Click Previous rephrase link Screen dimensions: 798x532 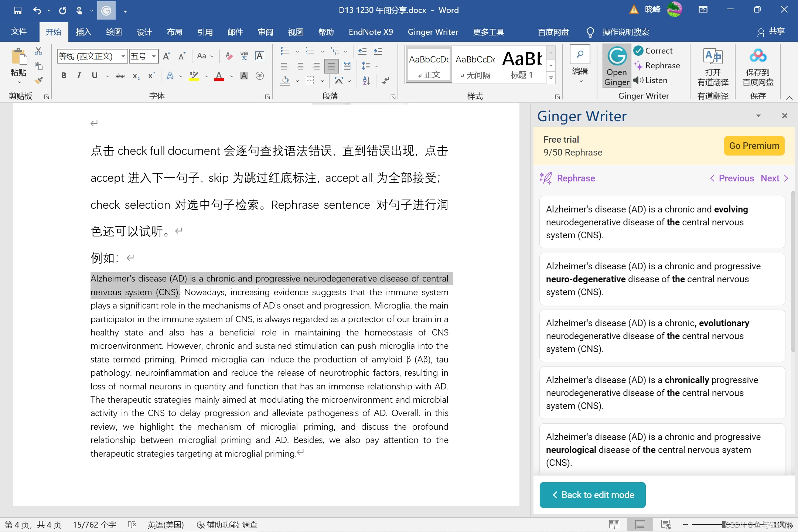pos(732,178)
